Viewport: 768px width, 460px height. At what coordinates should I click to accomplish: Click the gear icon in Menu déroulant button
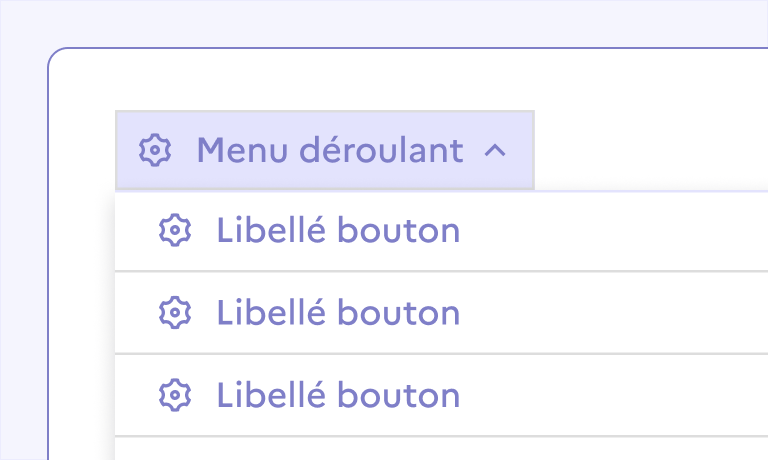pos(154,150)
